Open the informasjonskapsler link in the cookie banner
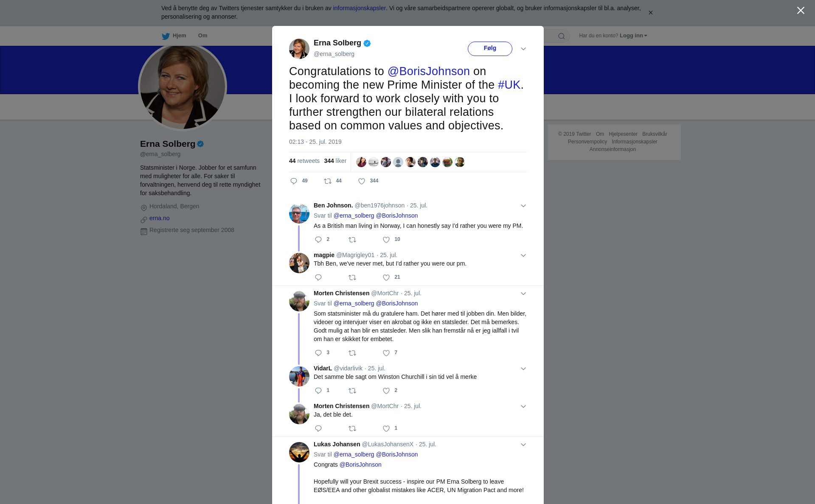The width and height of the screenshot is (815, 504). [x=359, y=8]
